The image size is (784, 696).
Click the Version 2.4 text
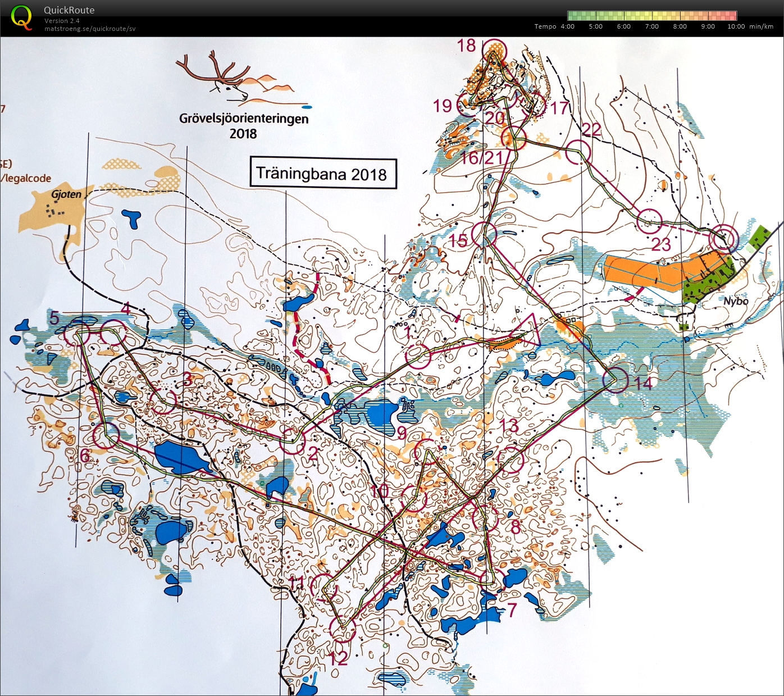[x=62, y=21]
